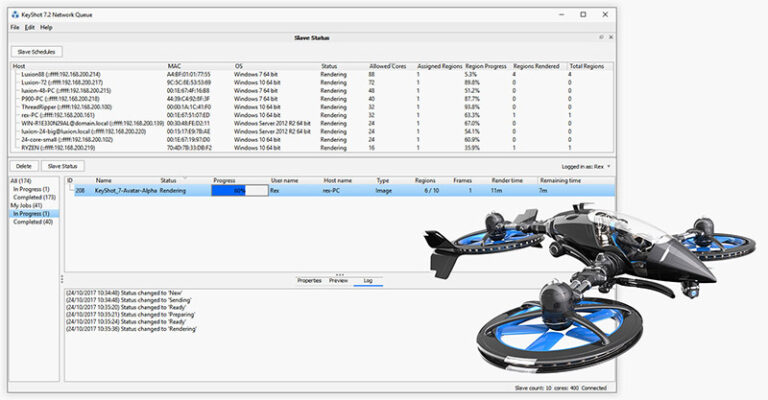The height and width of the screenshot is (400, 768).
Task: Click the Regions value 6 / 10
Action: [x=432, y=191]
